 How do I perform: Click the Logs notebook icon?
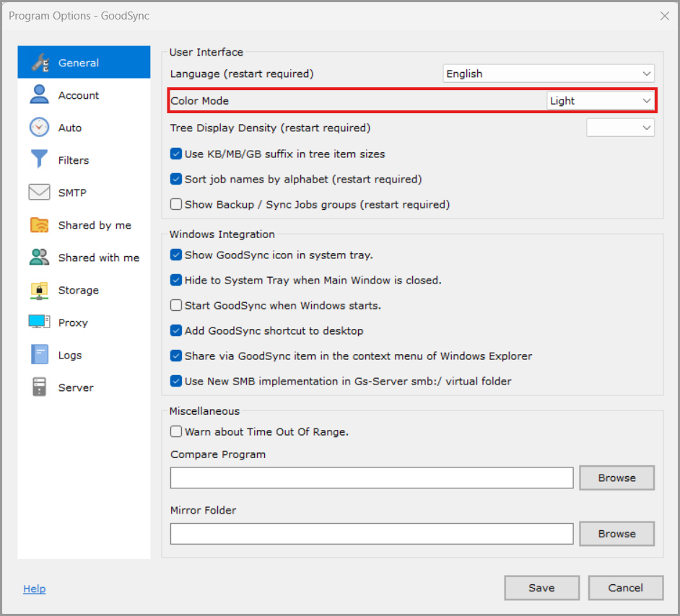[40, 354]
